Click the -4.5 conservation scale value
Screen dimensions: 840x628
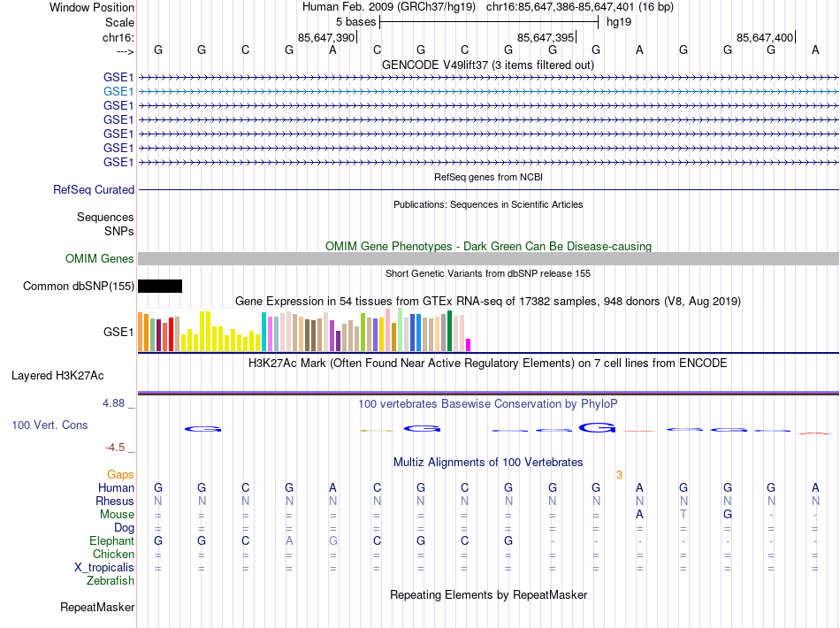[x=114, y=448]
